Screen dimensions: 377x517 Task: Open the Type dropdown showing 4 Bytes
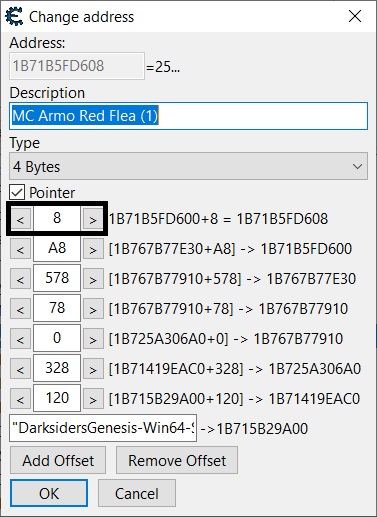pyautogui.click(x=188, y=166)
